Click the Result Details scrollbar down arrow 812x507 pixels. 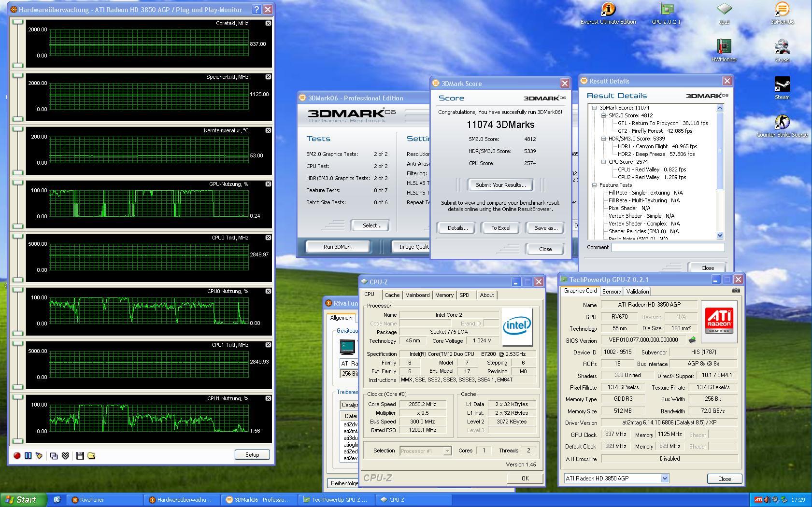pos(720,235)
